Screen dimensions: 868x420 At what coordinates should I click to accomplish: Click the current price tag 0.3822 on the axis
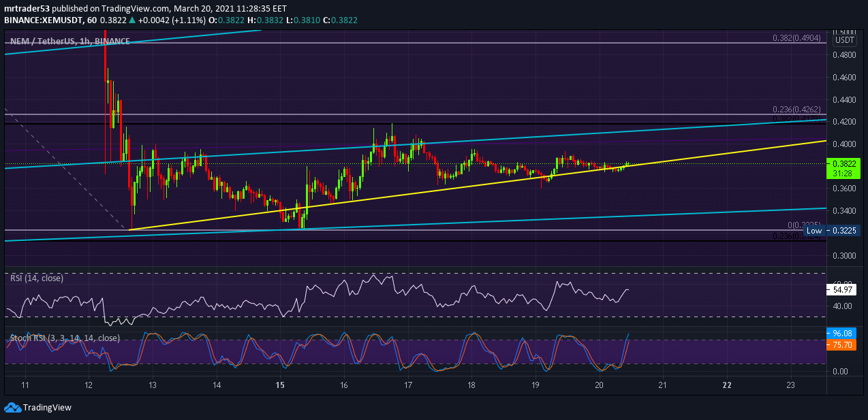pos(843,163)
